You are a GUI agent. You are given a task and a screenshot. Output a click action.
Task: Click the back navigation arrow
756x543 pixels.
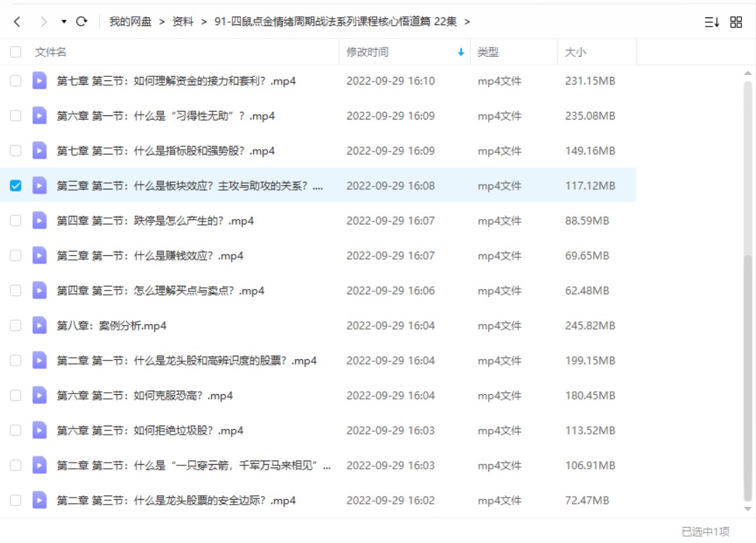(x=15, y=22)
